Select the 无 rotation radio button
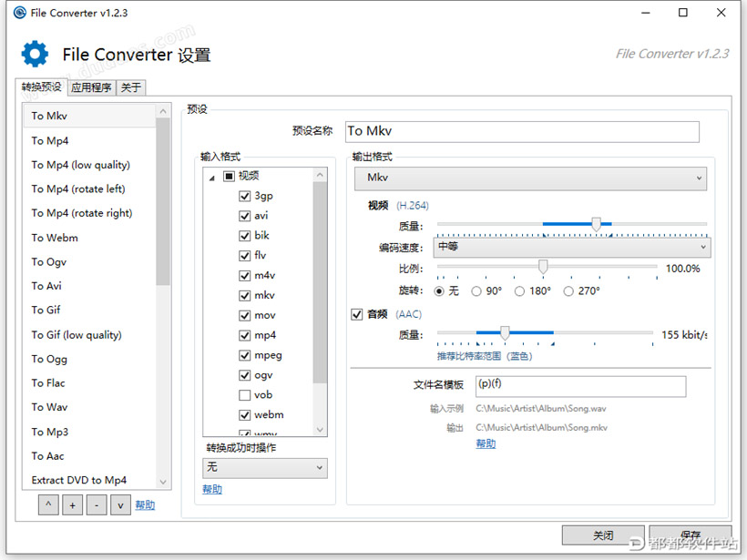Image resolution: width=747 pixels, height=560 pixels. pos(439,291)
